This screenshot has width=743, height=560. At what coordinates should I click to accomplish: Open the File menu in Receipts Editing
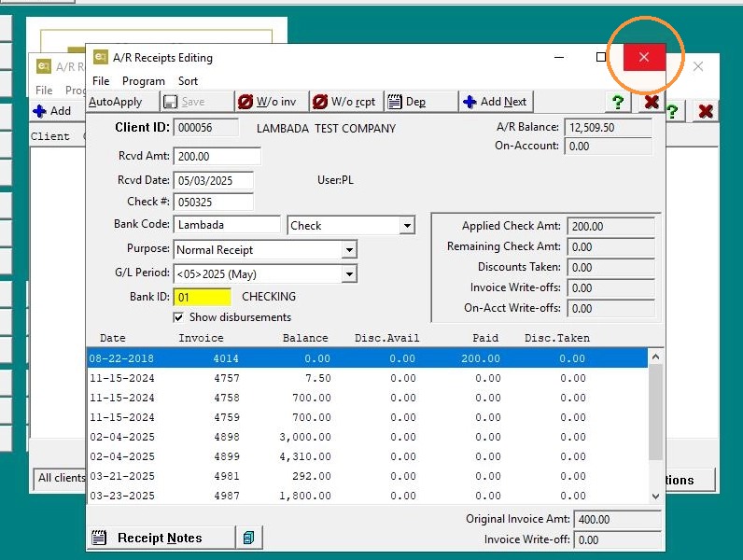coord(101,81)
